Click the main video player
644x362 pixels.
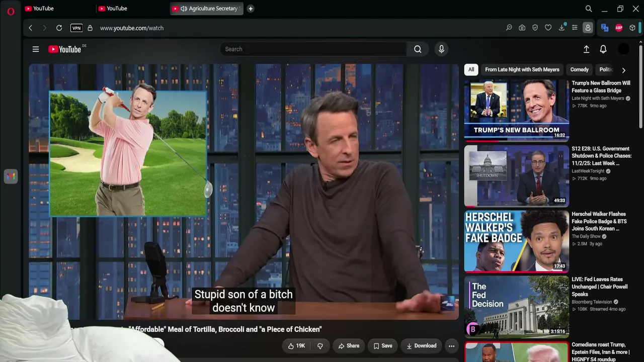click(244, 192)
